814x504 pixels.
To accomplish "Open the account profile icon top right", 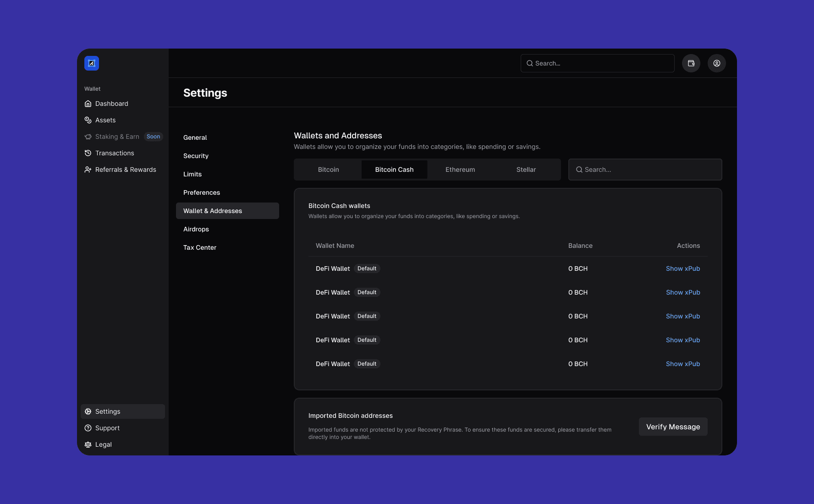I will (x=717, y=63).
